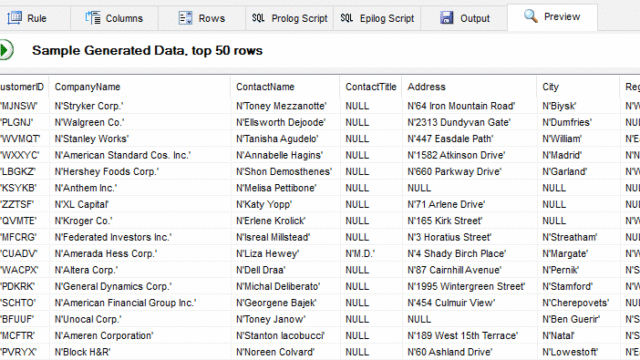Select cell N'General Dynamics Corp.'
This screenshot has height=360, width=640.
[x=139, y=287]
